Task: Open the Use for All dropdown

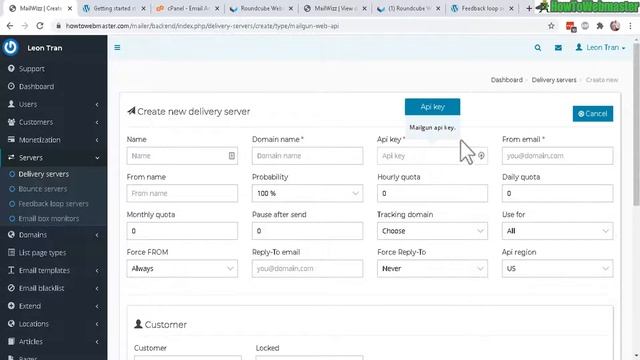Action: click(x=557, y=231)
